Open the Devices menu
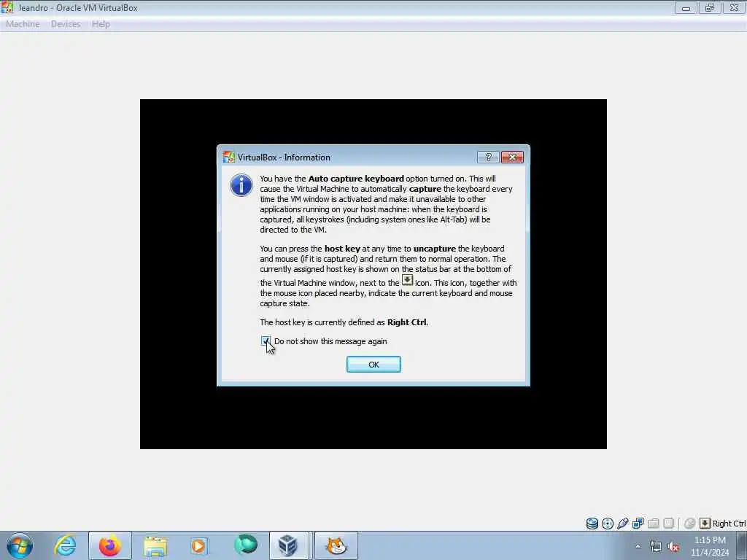The height and width of the screenshot is (560, 747). [66, 24]
